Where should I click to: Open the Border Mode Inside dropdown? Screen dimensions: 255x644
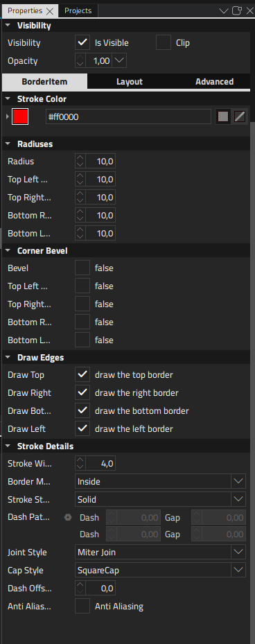[161, 481]
